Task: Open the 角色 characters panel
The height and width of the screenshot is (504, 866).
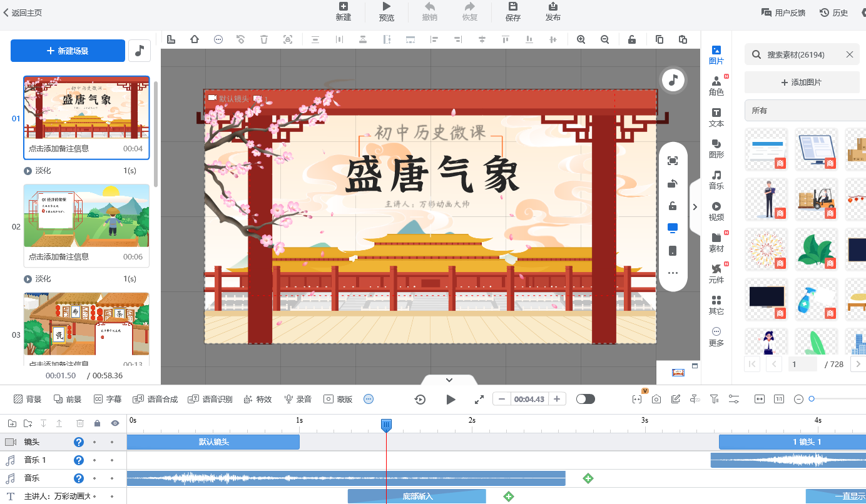Action: 716,86
